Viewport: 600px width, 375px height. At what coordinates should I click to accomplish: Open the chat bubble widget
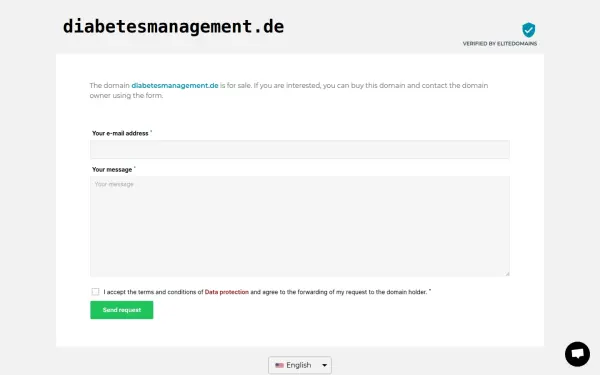(577, 354)
